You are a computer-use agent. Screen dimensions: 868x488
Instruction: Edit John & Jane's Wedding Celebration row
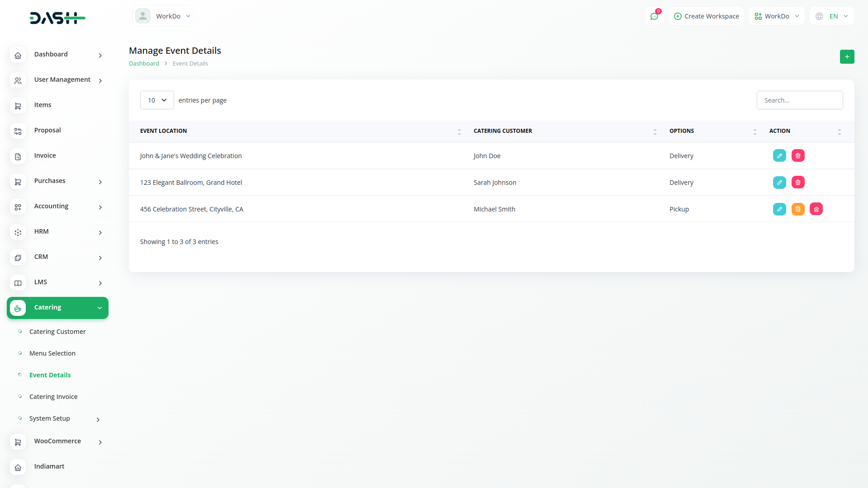point(779,156)
